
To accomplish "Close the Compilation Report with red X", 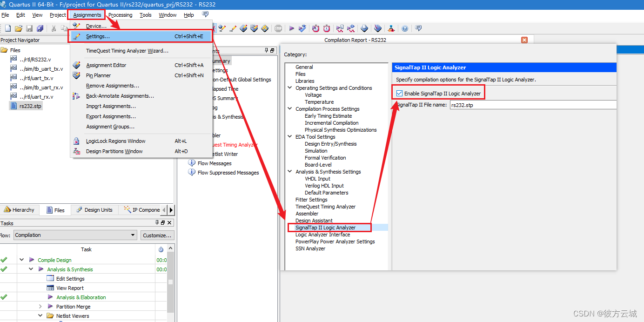I will click(x=524, y=40).
